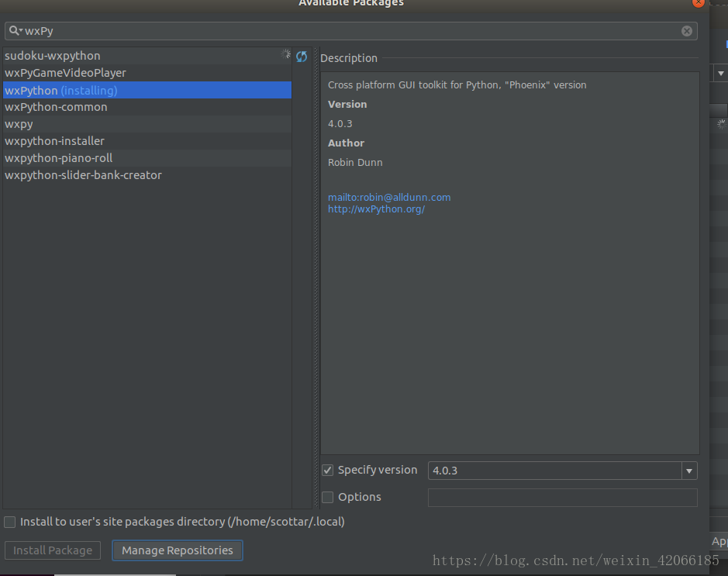Close the Available Packages dialog
The width and height of the screenshot is (728, 576).
(x=699, y=2)
